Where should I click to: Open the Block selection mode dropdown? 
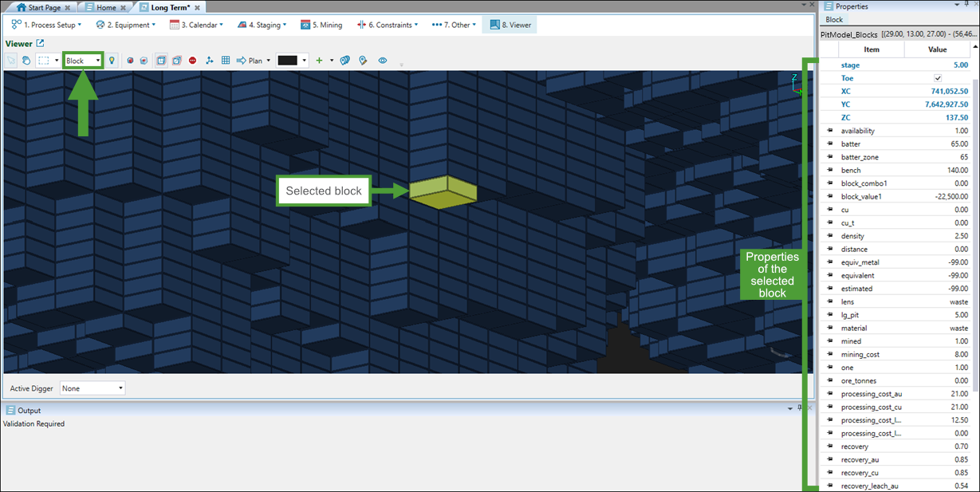click(84, 61)
